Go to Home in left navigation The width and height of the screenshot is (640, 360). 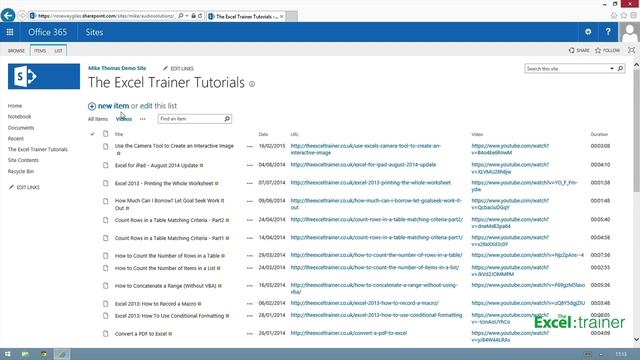coord(15,106)
